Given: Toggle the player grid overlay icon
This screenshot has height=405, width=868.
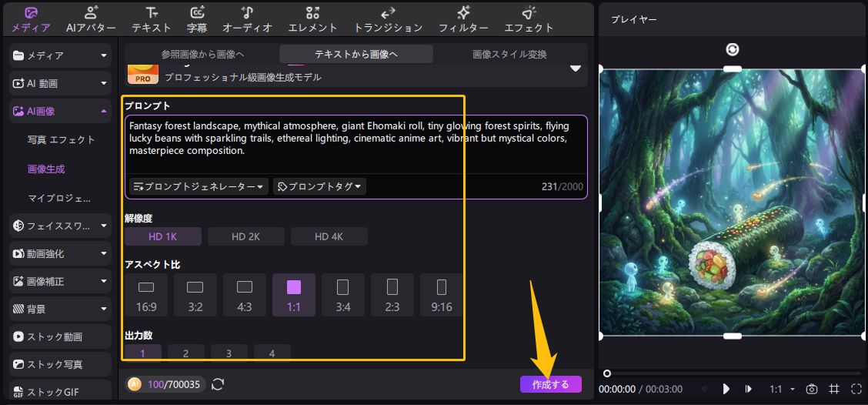Looking at the screenshot, I should pyautogui.click(x=834, y=389).
